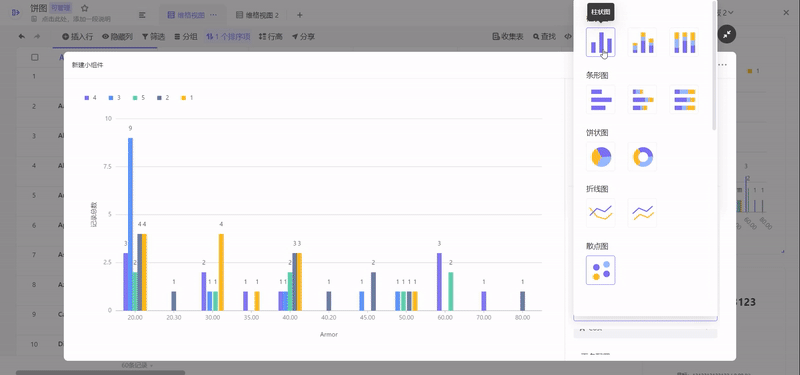The height and width of the screenshot is (375, 800).
Task: Toggle legend series 4 visibility
Action: pos(90,97)
